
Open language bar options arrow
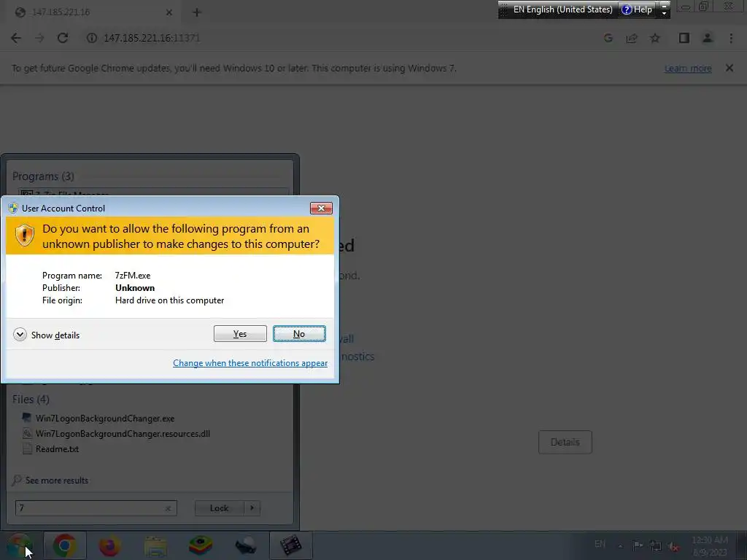click(x=664, y=13)
